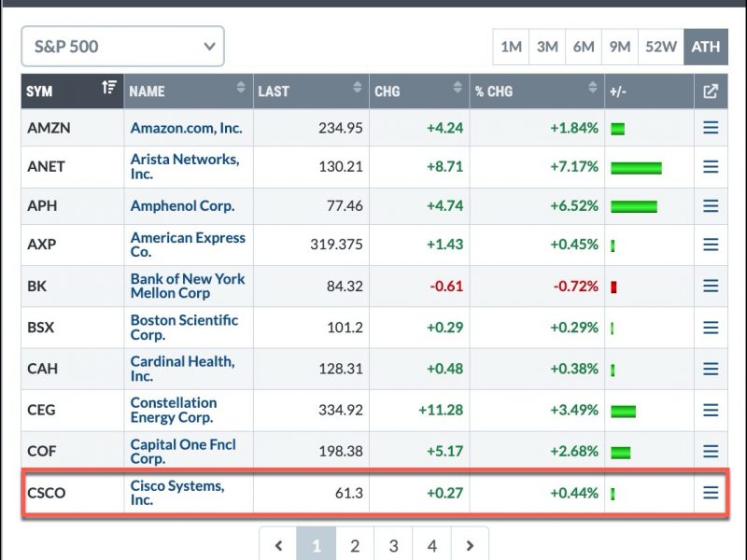
Task: Open the hamburger menu for BK row
Action: 711,286
